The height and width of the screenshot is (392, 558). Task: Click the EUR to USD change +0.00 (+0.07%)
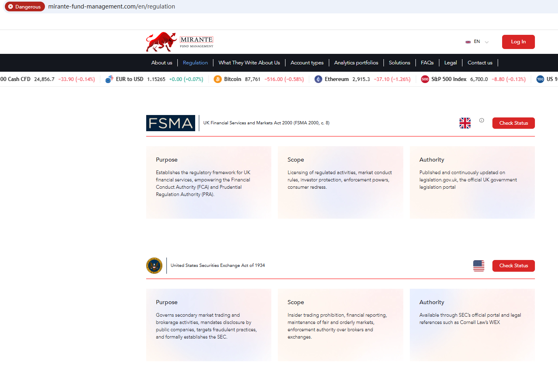pyautogui.click(x=186, y=79)
